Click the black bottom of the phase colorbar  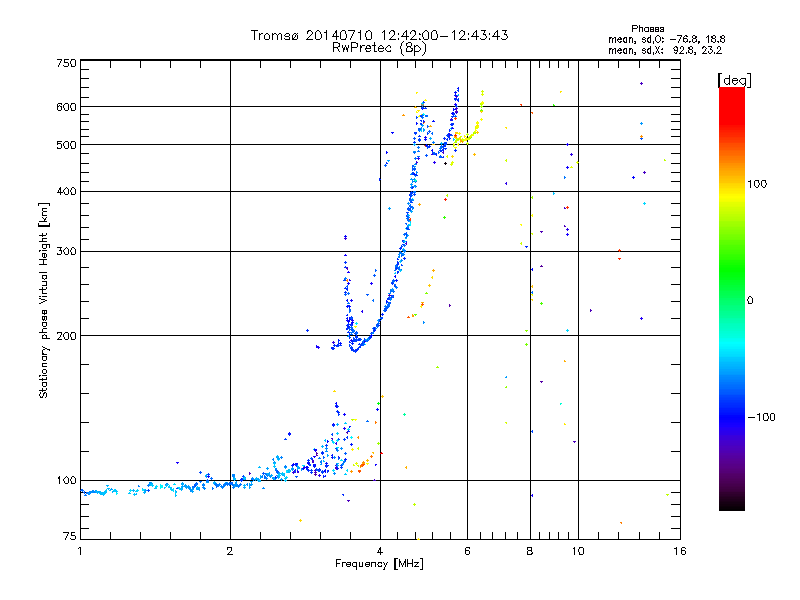(732, 503)
